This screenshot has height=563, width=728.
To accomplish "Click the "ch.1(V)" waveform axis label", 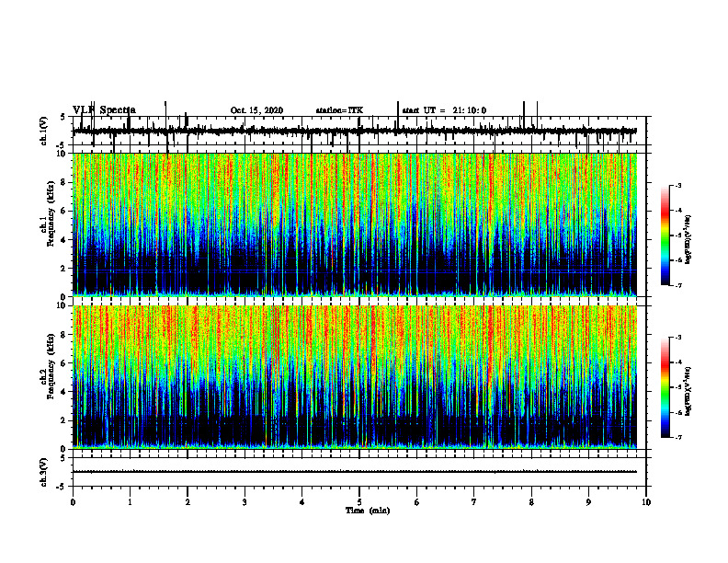I will pos(44,131).
